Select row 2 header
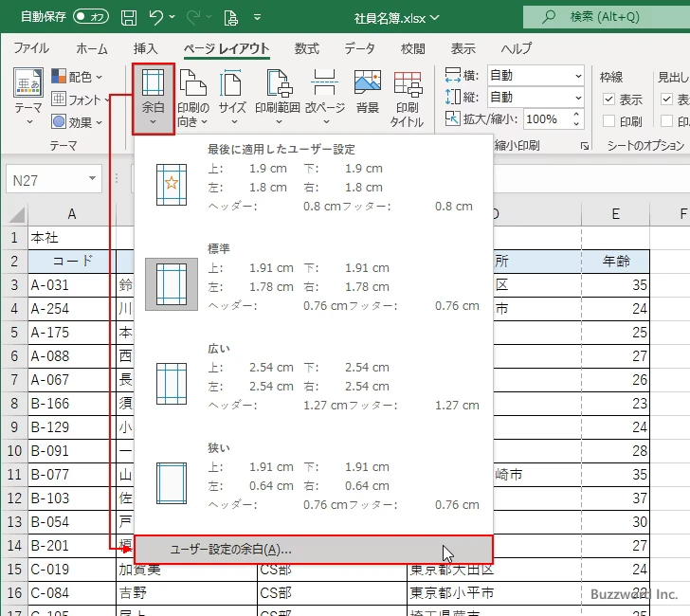The width and height of the screenshot is (690, 616). [14, 262]
